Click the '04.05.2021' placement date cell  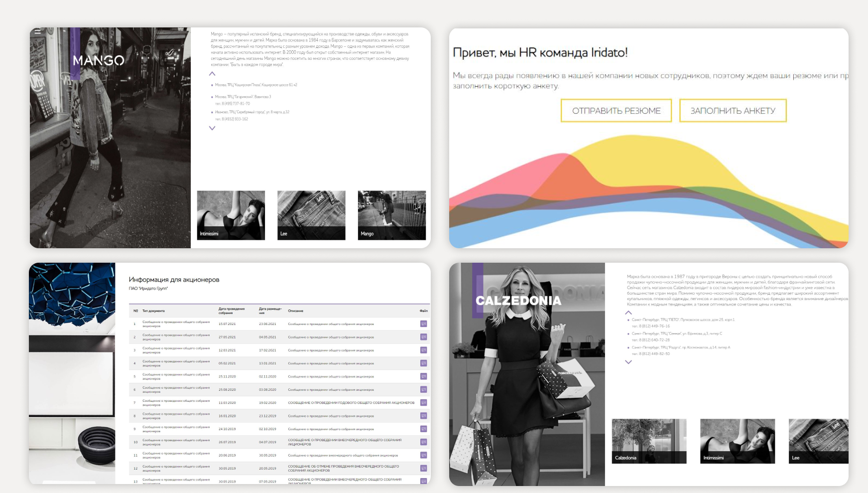(267, 337)
